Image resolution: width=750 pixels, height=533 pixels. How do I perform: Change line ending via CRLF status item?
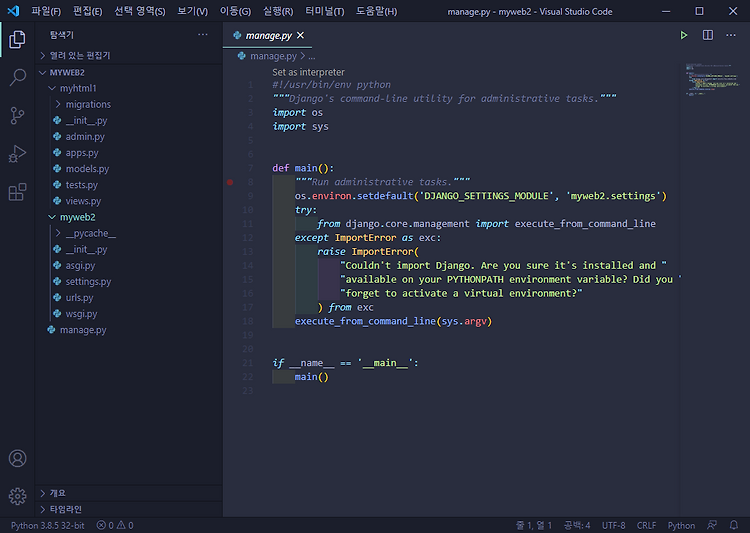click(x=646, y=525)
